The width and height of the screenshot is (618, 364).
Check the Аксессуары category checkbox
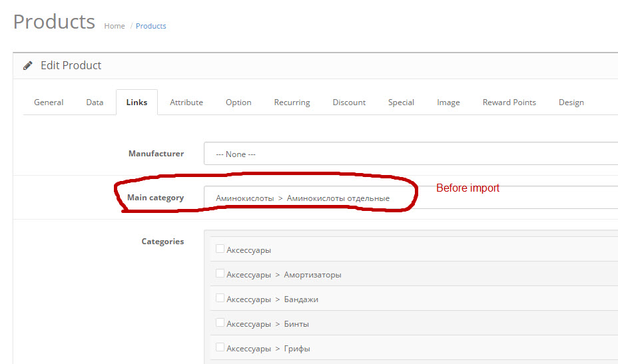tap(220, 249)
